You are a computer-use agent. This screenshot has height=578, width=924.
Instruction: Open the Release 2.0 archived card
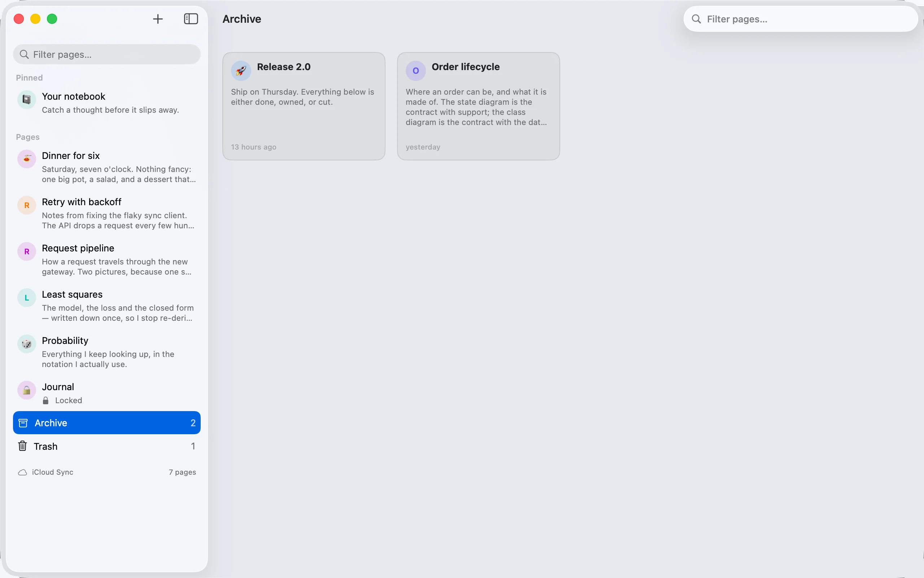tap(304, 106)
